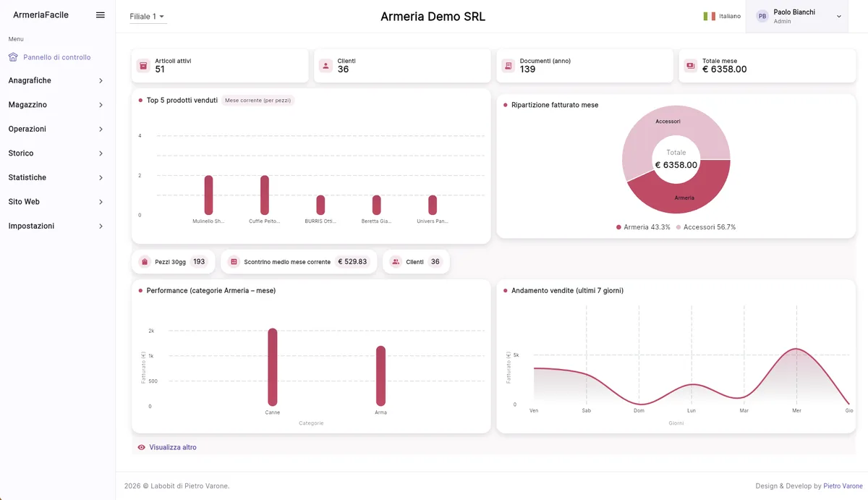Click the Top 5 prodotti venduti heading

point(182,101)
